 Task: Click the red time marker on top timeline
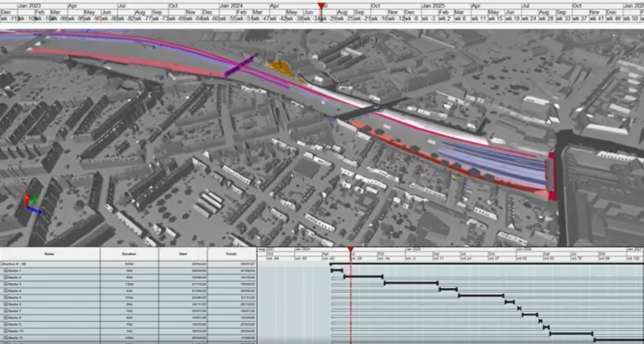[x=321, y=6]
